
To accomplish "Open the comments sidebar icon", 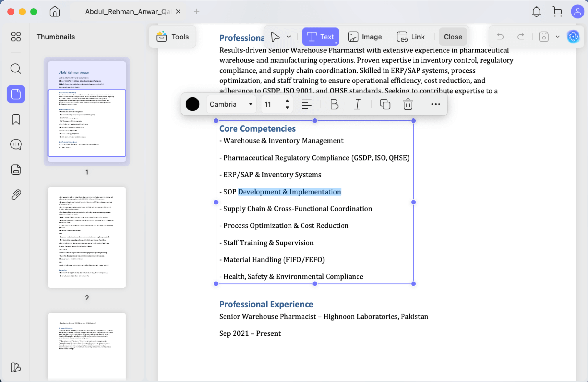I will (16, 144).
